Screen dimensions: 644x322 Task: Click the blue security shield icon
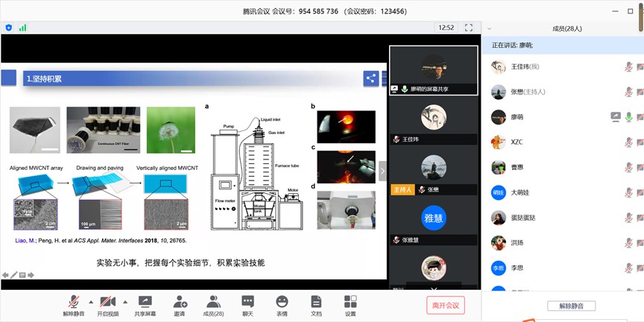9,28
